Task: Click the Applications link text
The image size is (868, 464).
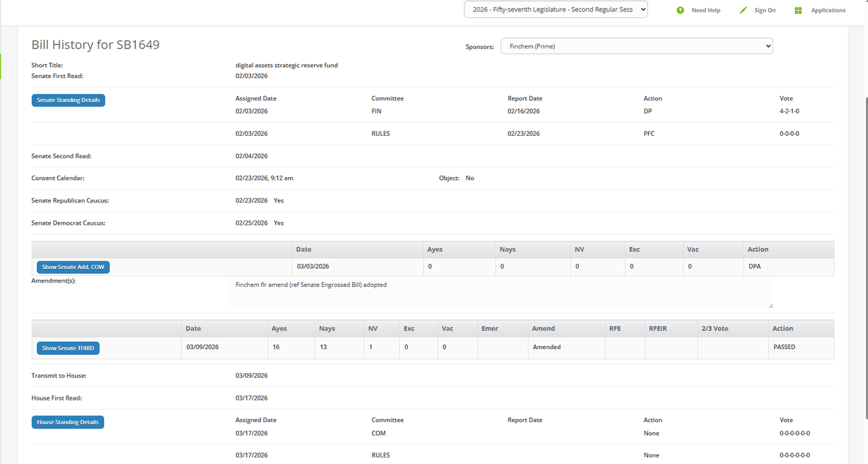Action: click(x=828, y=10)
